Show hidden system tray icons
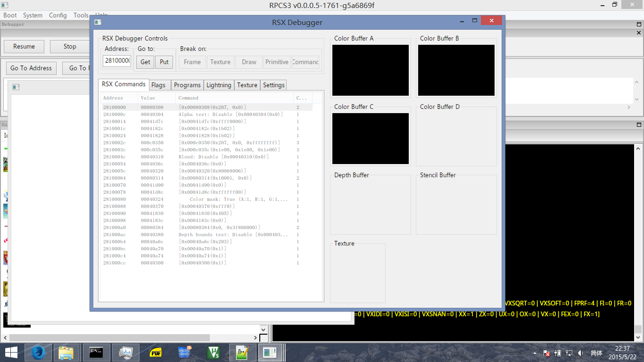 535,353
